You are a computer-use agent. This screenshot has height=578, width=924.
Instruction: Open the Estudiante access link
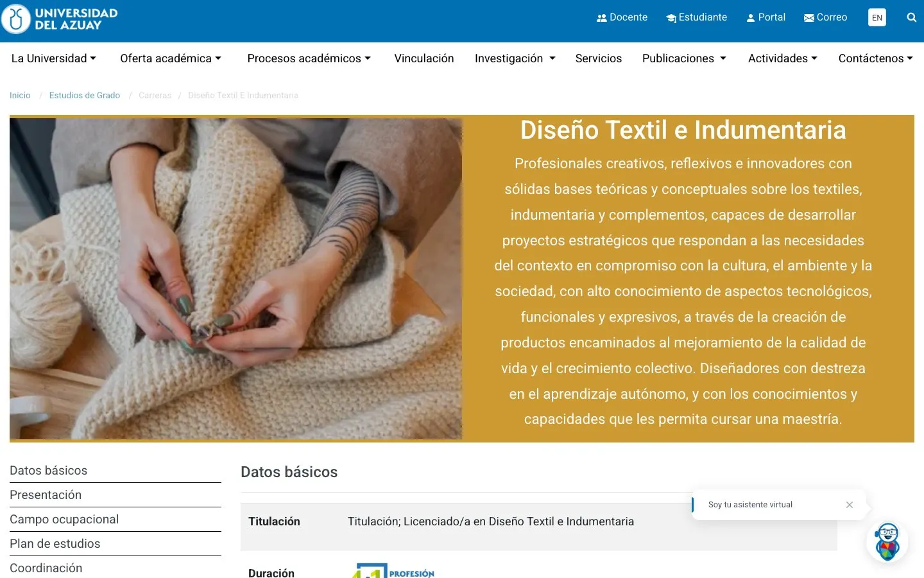click(x=696, y=17)
